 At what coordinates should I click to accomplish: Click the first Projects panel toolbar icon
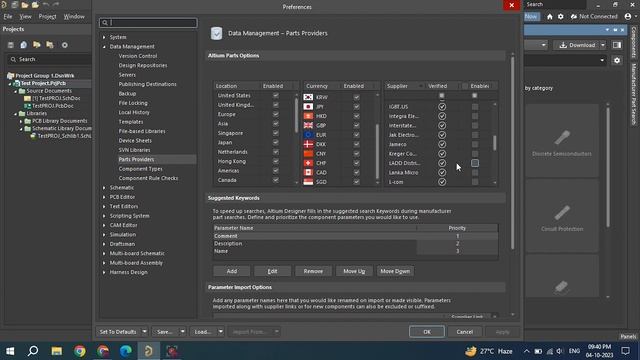click(x=11, y=45)
